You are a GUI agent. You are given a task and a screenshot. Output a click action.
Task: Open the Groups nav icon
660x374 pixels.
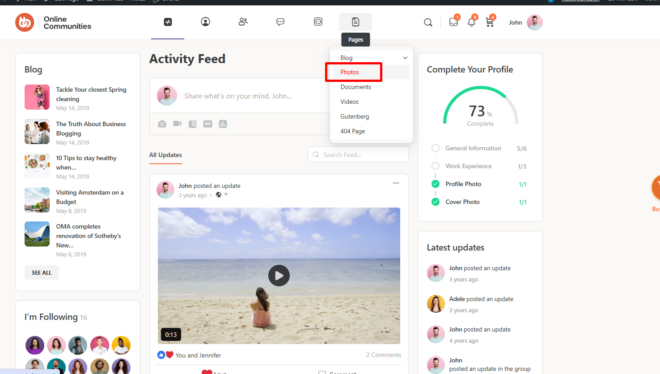coord(243,22)
